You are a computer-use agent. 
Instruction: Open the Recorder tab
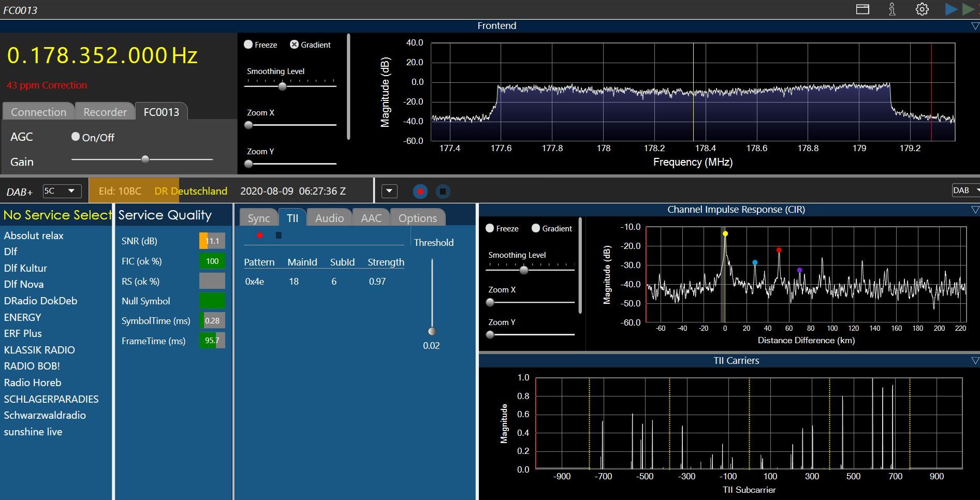click(105, 112)
